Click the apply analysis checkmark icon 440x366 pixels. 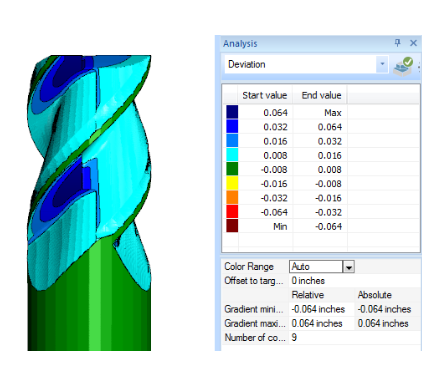point(403,66)
